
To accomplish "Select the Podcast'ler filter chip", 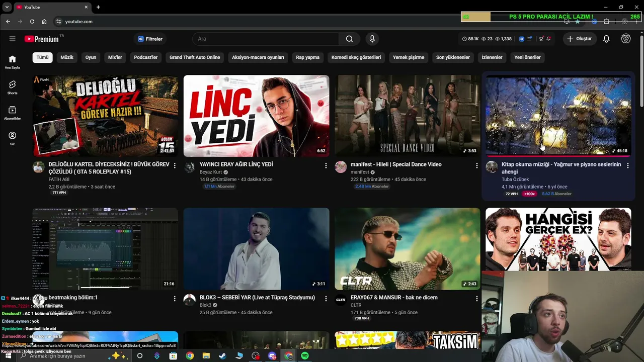I will click(146, 57).
